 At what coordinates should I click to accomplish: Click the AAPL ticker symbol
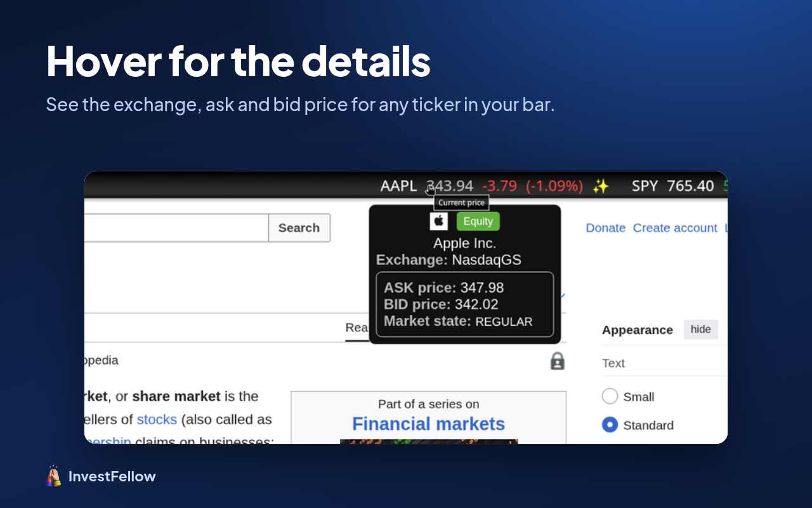398,186
